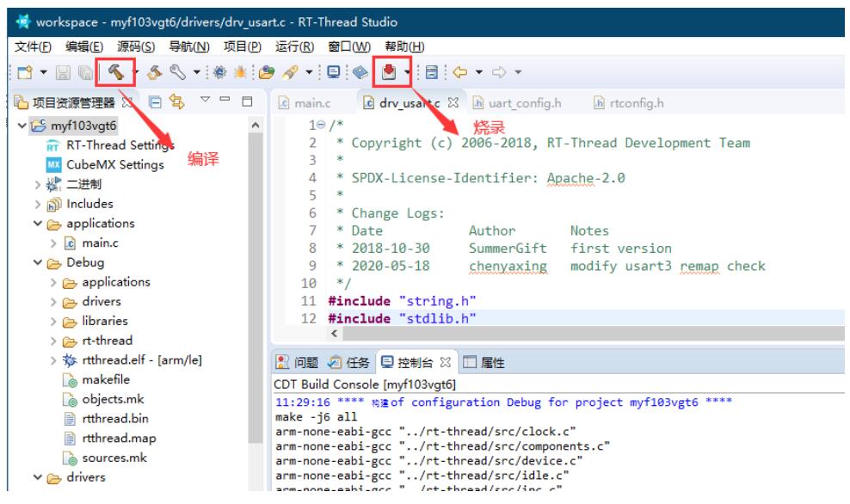Click the hammer Build icon

[116, 71]
